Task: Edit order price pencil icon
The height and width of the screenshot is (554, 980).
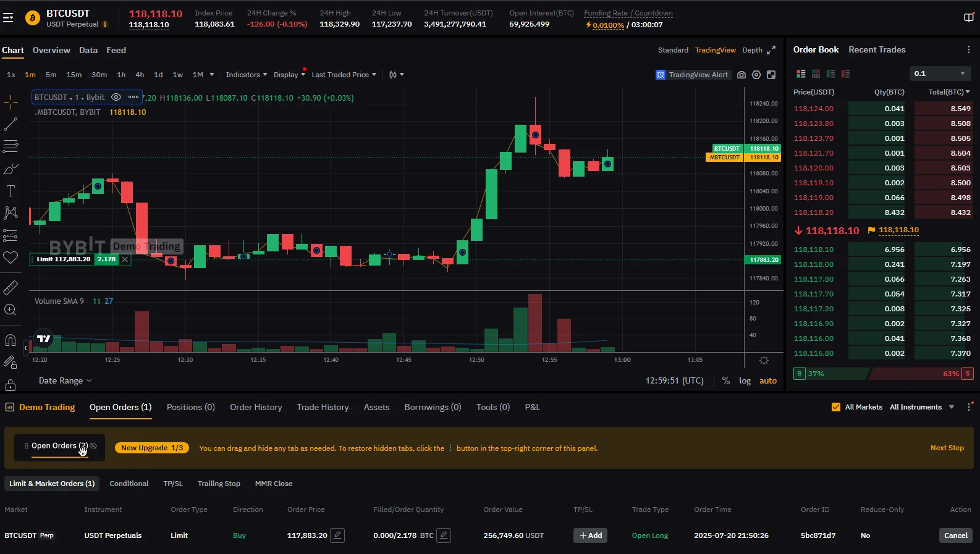Action: point(337,535)
